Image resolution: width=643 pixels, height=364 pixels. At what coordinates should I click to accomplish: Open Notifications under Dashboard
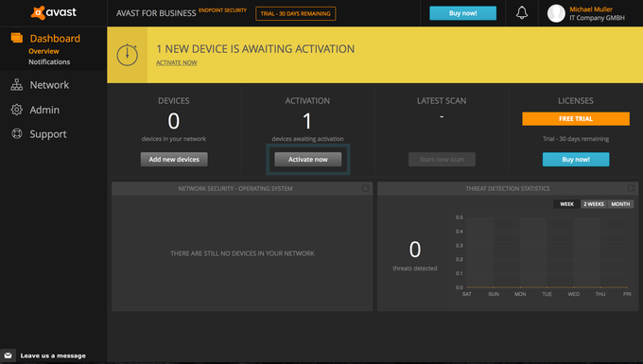(x=49, y=61)
